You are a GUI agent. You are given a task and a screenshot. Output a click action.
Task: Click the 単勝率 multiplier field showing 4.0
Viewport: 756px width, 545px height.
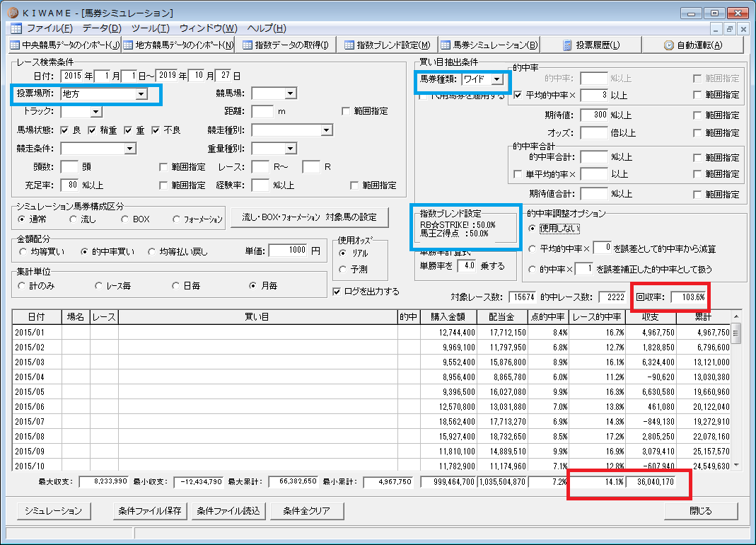coord(467,265)
